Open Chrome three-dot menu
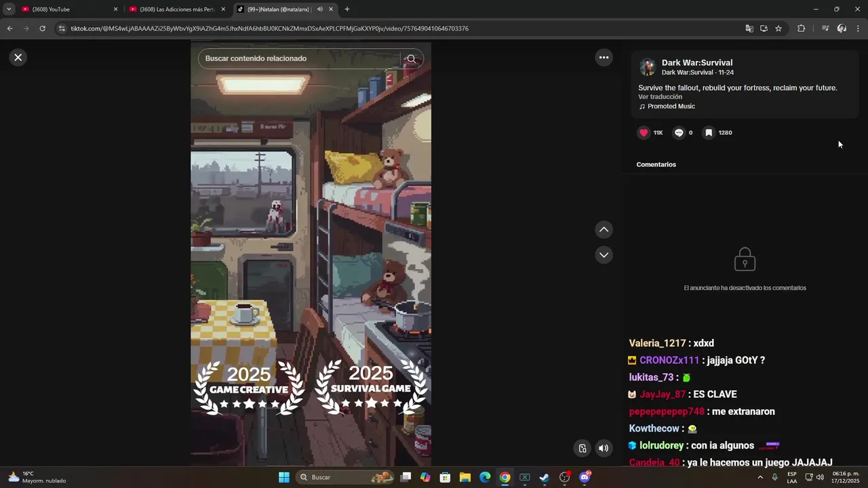This screenshot has width=868, height=488. pos(859,28)
